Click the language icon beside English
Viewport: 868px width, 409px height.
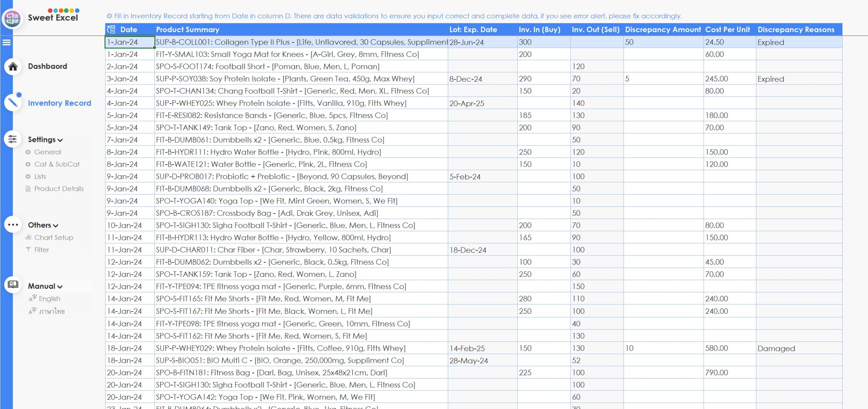coord(33,298)
